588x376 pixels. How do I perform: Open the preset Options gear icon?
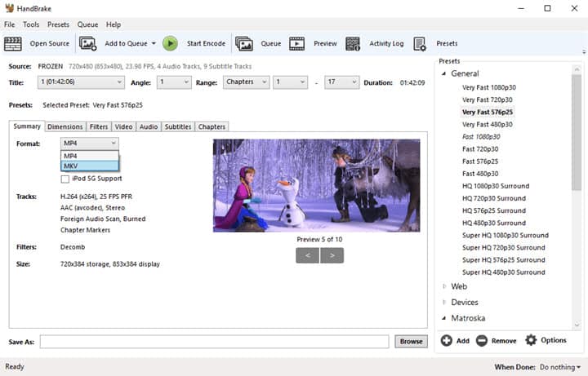point(531,340)
